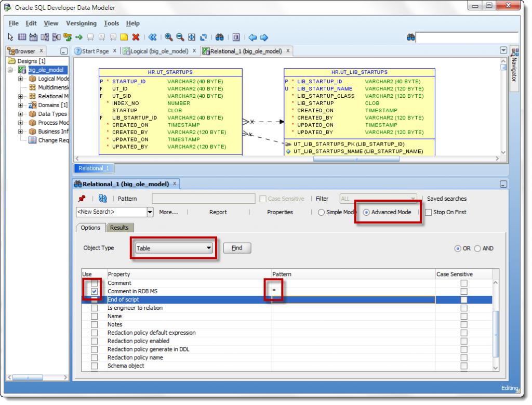
Task: Click the yellow note toolbar icon
Action: (x=124, y=37)
